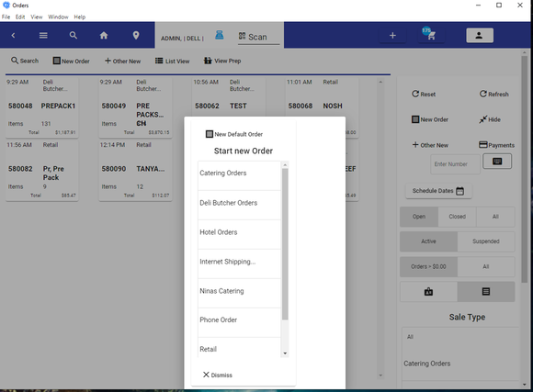Click scroll down arrow in order type list
Screen dimensions: 533x392
pos(285,353)
